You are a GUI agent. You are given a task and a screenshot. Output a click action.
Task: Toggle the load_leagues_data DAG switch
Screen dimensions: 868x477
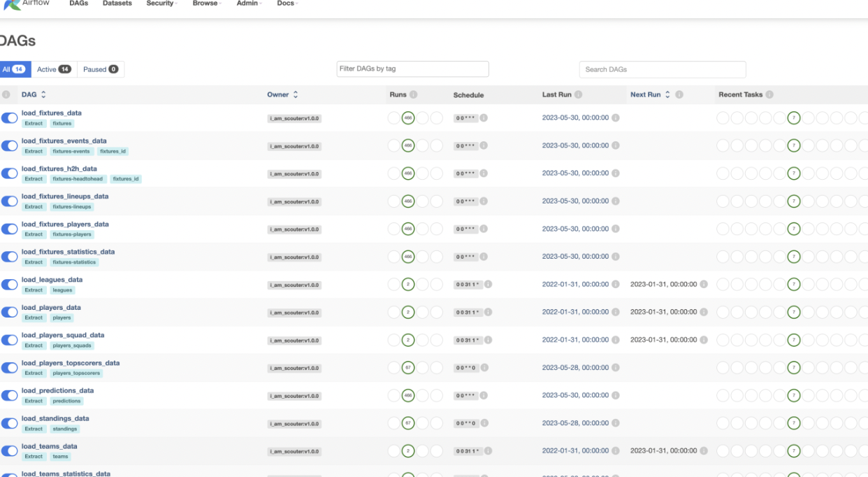(9, 285)
